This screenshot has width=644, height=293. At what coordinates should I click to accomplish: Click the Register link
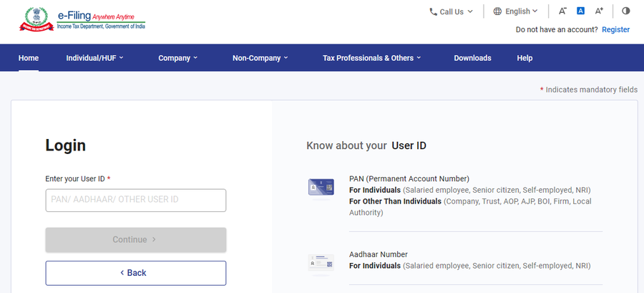[x=615, y=29]
